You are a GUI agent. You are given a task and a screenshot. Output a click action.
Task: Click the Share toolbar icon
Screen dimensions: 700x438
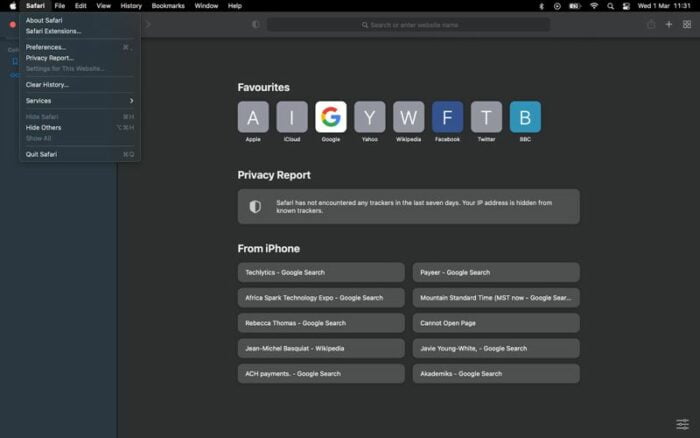click(651, 25)
